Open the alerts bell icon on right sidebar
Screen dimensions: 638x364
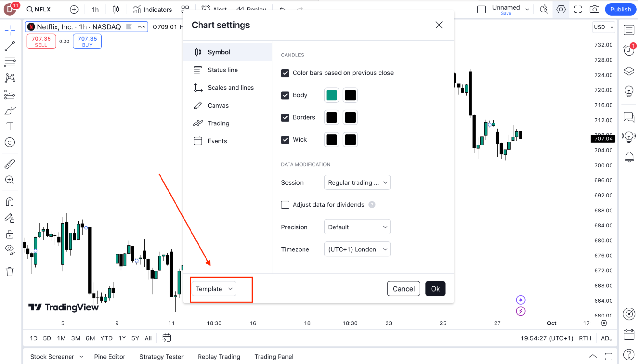click(629, 157)
